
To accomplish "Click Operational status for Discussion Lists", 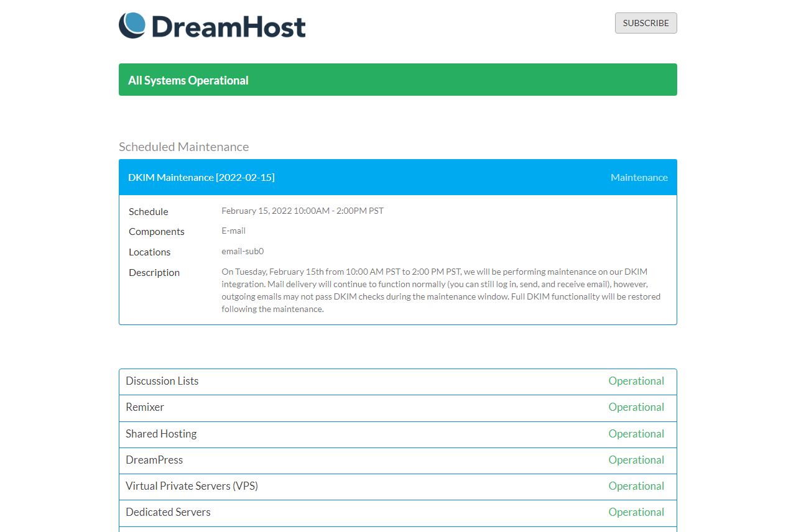I will coord(636,381).
